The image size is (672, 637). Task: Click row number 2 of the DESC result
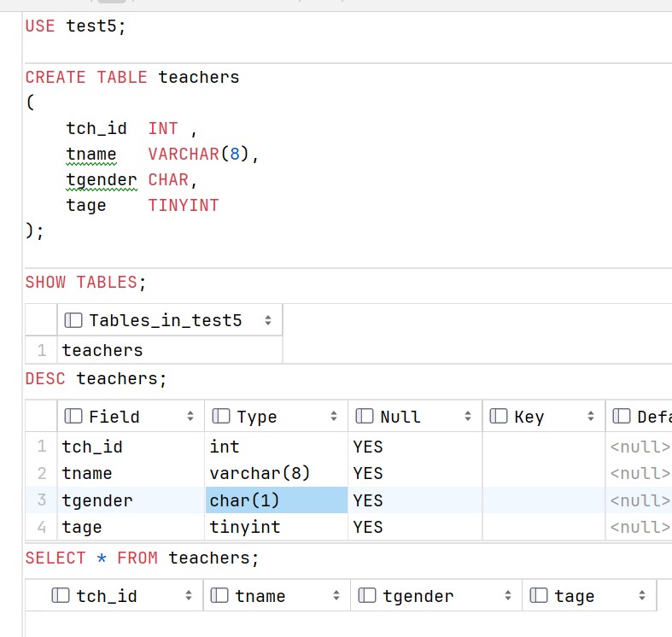[x=42, y=473]
